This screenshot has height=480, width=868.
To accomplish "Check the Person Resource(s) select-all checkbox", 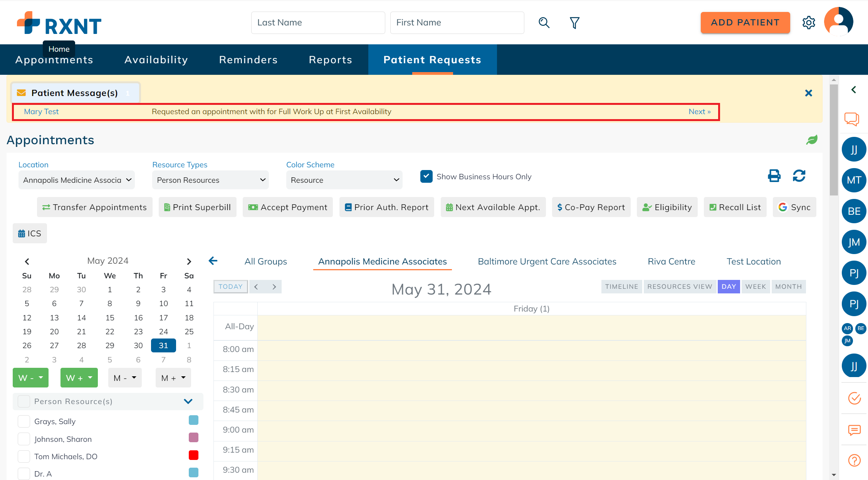I will click(24, 401).
